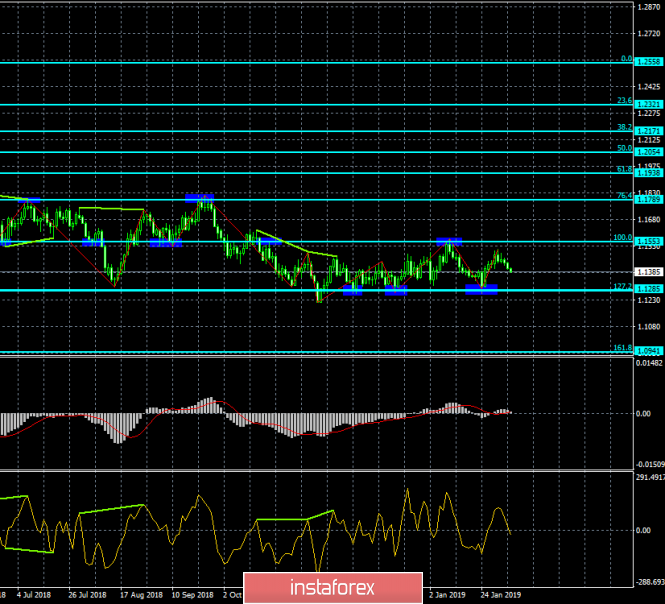This screenshot has height=604, width=665.
Task: Click the 127.2 level price tag 1.1285
Action: 649,289
